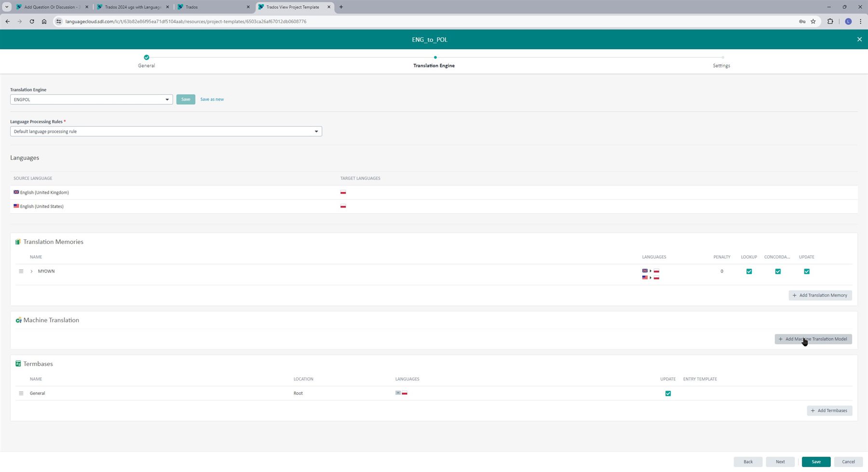
Task: Click the browser profile avatar icon
Action: click(848, 21)
